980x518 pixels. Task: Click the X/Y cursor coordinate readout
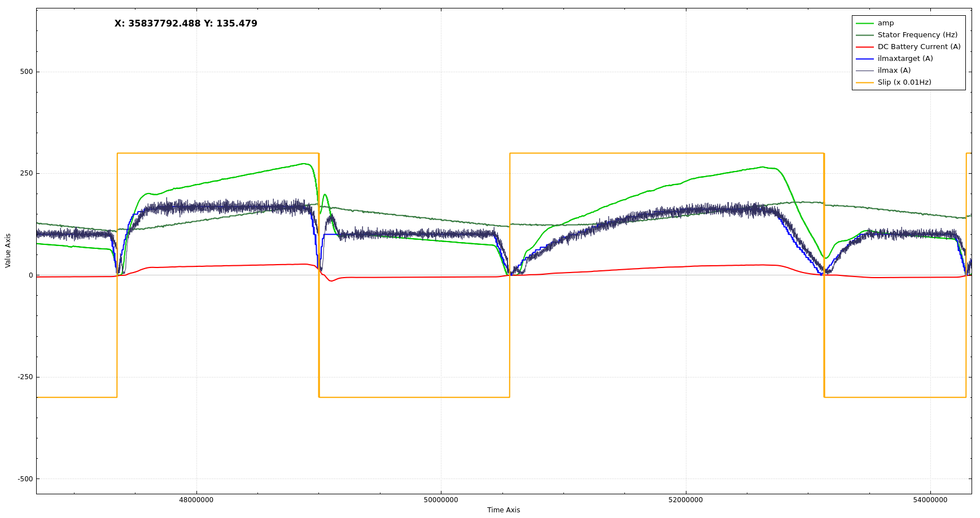pos(186,24)
